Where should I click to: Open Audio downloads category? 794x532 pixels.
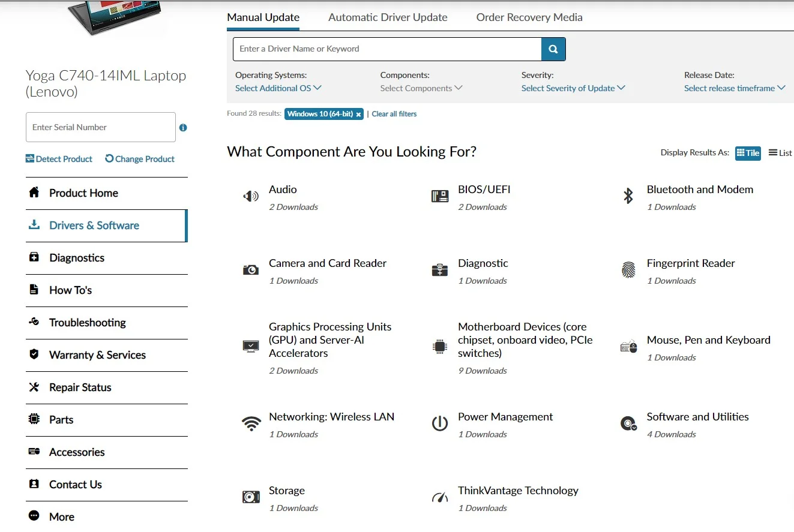pyautogui.click(x=283, y=190)
